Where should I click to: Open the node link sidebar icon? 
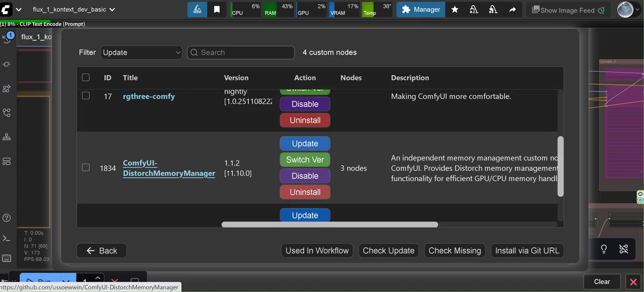[x=7, y=64]
